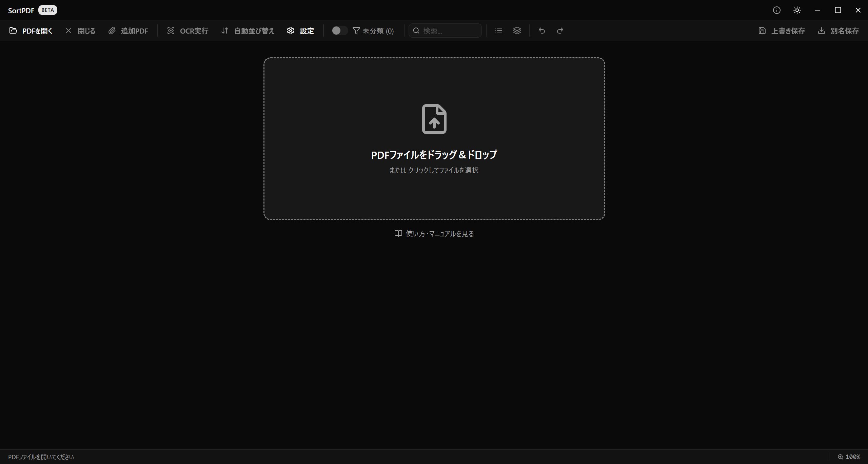Show app information

776,10
